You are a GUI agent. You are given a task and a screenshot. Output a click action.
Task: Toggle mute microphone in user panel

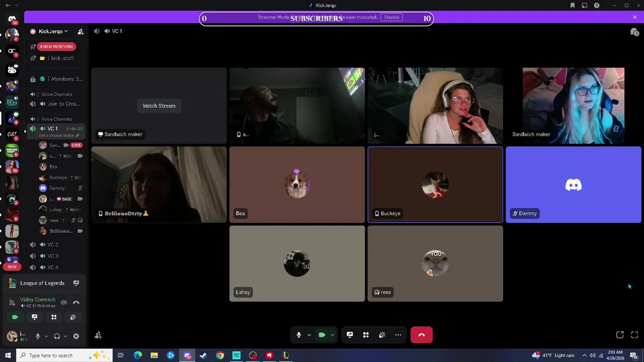point(38,336)
